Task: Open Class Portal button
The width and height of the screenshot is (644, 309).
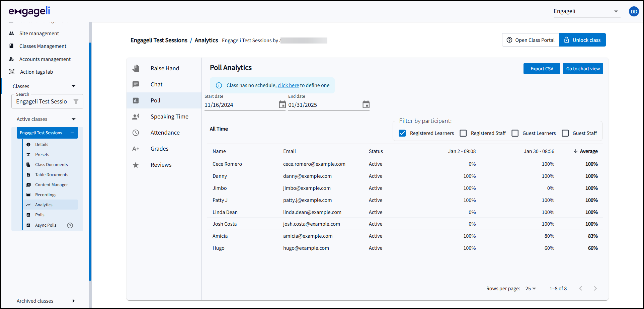Action: (x=531, y=40)
